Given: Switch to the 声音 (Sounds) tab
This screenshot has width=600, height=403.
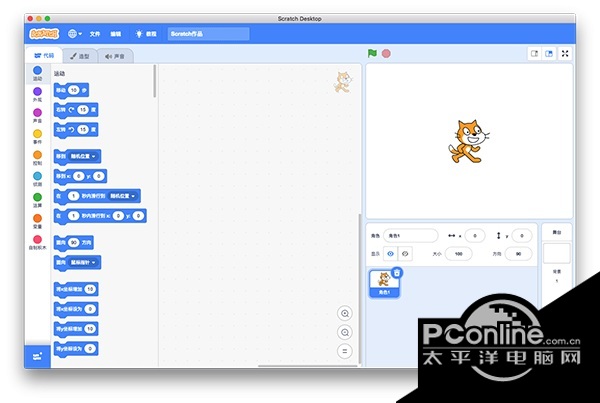Looking at the screenshot, I should coord(115,56).
